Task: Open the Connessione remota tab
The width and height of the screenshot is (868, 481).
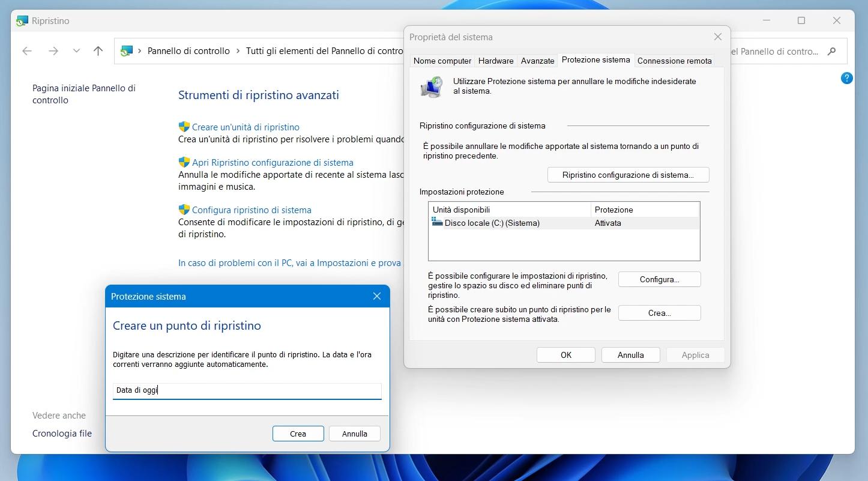Action: [674, 61]
